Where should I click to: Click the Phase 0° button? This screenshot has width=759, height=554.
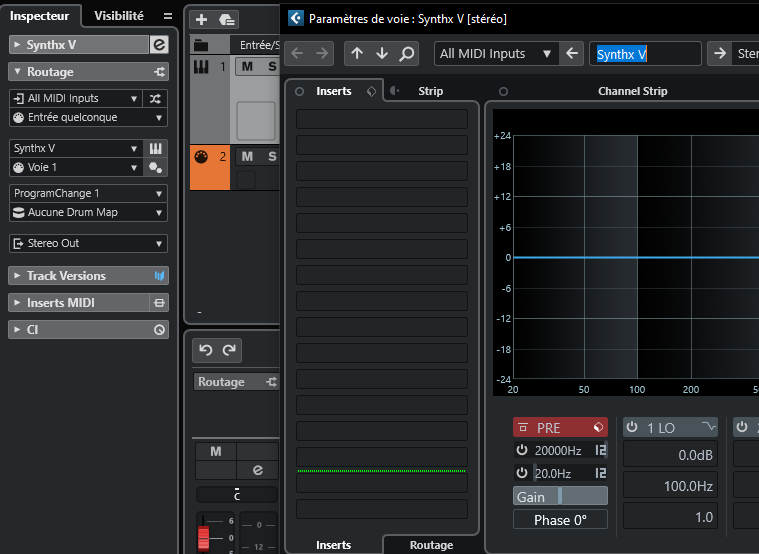tap(560, 520)
